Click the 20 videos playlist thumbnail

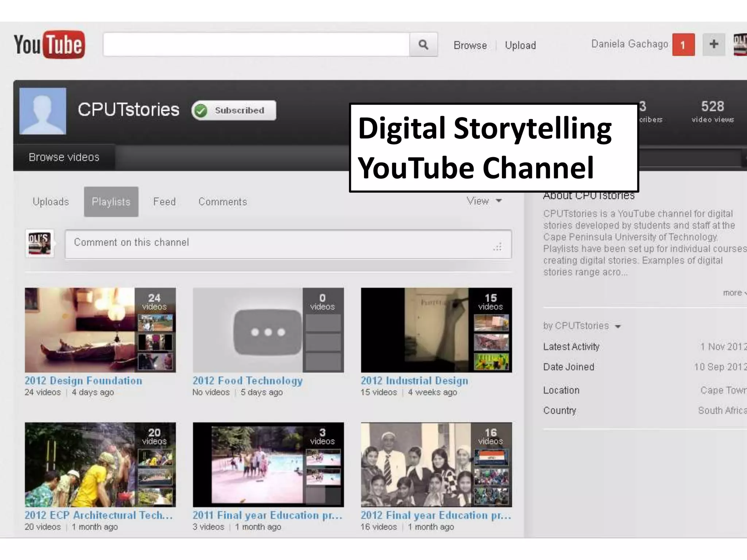click(100, 464)
